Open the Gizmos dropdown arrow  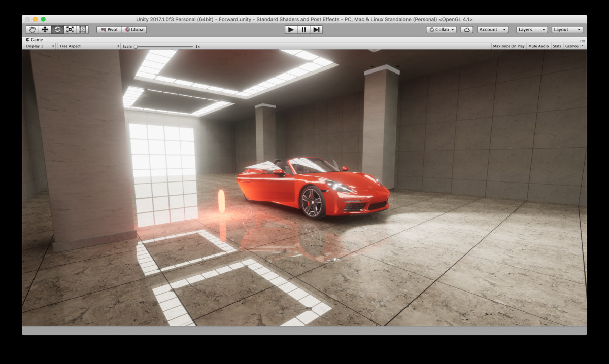583,46
